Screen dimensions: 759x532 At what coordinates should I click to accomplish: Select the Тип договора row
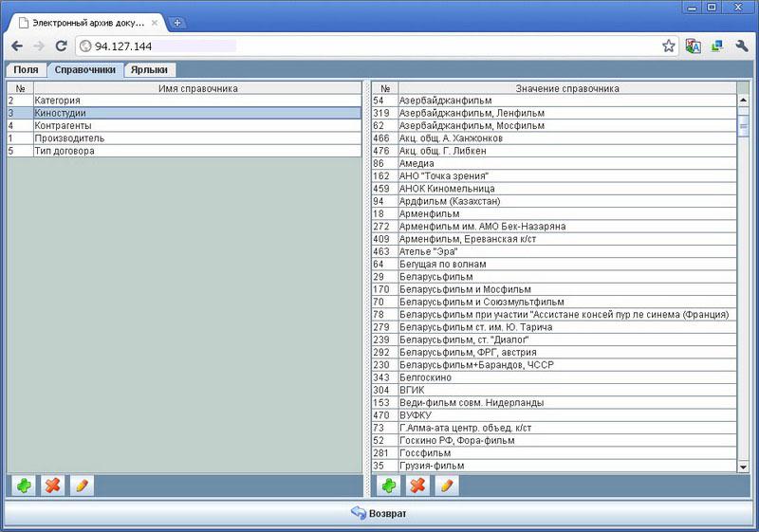coord(184,151)
